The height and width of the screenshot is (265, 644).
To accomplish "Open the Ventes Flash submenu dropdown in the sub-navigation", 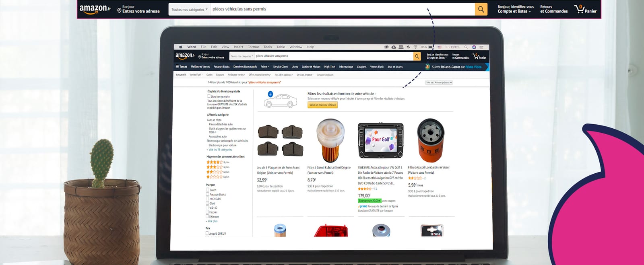I will (x=196, y=75).
